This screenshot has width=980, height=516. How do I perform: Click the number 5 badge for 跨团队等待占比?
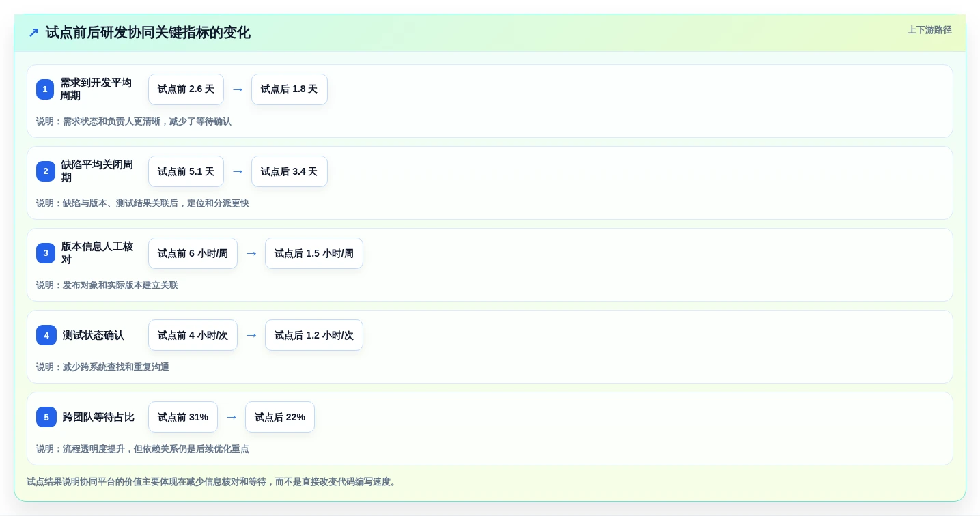46,417
